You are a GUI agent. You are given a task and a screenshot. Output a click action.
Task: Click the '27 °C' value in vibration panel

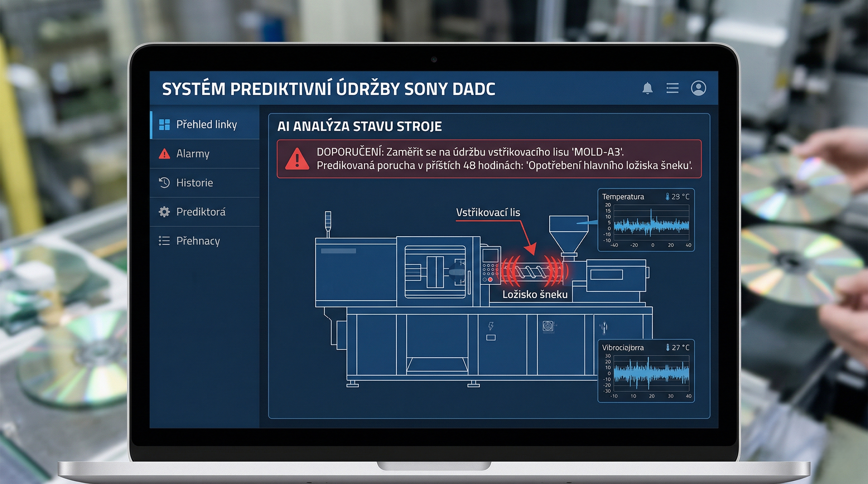pyautogui.click(x=681, y=347)
